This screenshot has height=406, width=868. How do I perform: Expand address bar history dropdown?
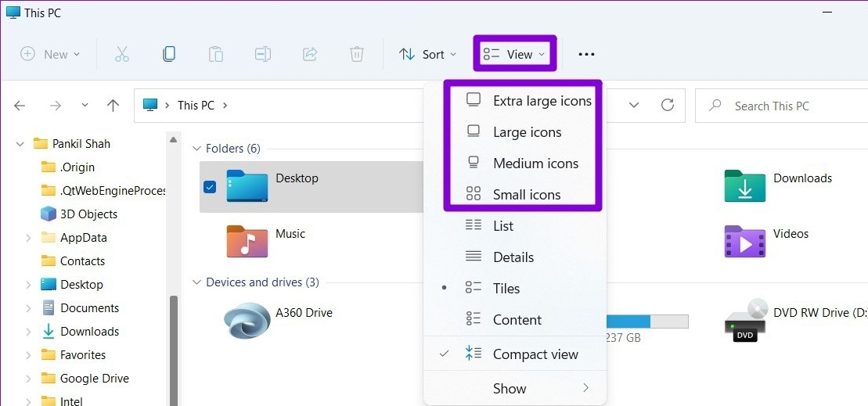[635, 105]
